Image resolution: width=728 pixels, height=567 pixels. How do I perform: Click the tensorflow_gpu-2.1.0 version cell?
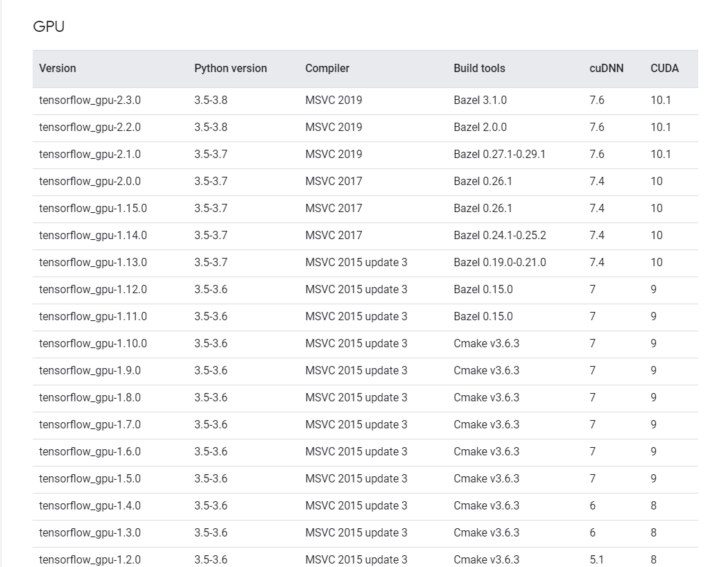pos(89,154)
